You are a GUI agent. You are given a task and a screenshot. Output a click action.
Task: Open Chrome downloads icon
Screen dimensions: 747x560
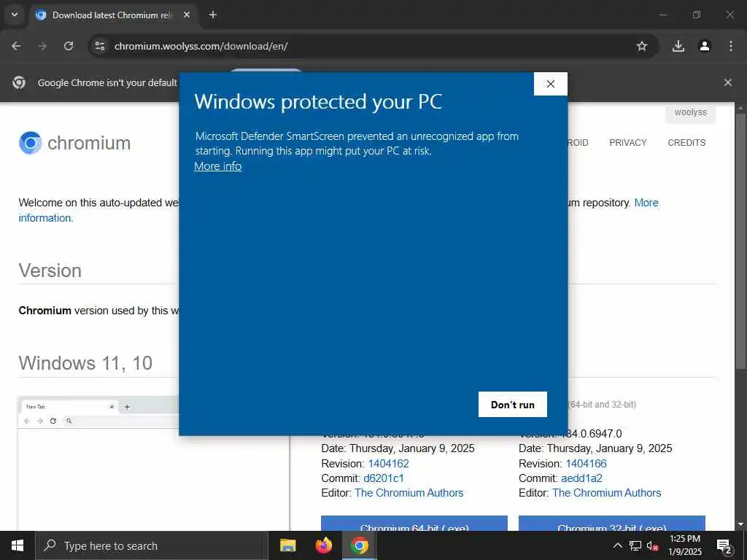coord(678,46)
